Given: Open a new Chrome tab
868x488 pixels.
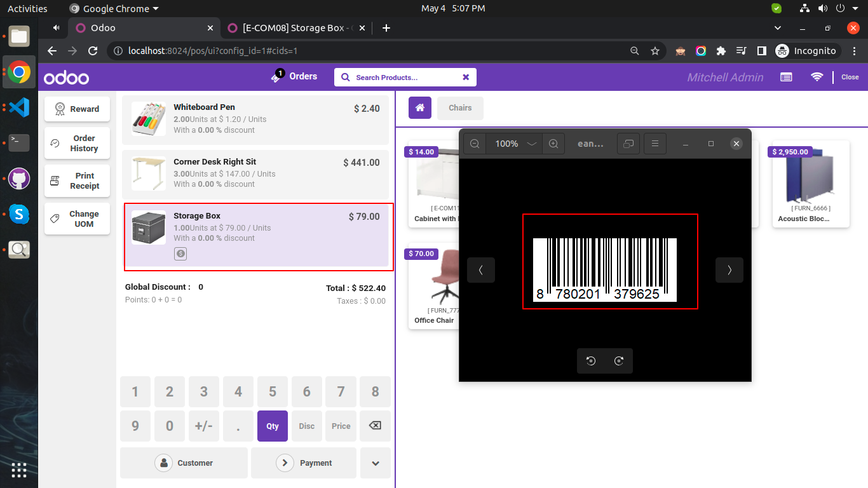Looking at the screenshot, I should 386,28.
